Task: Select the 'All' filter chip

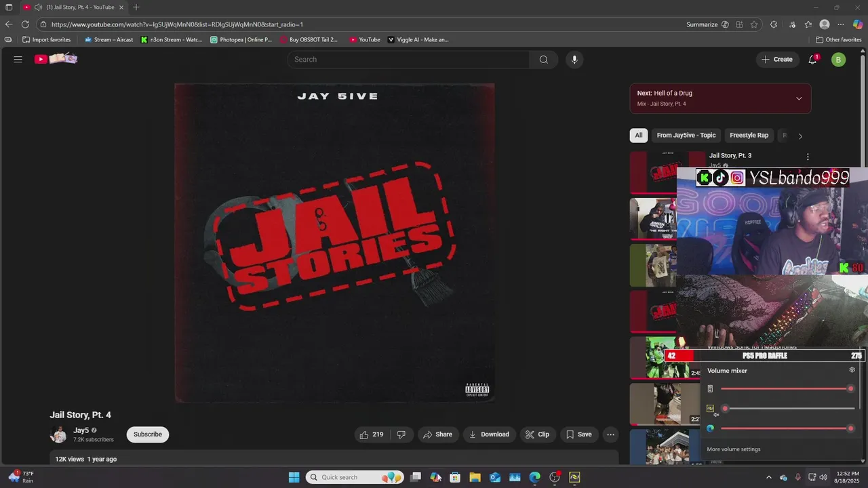Action: coord(639,136)
